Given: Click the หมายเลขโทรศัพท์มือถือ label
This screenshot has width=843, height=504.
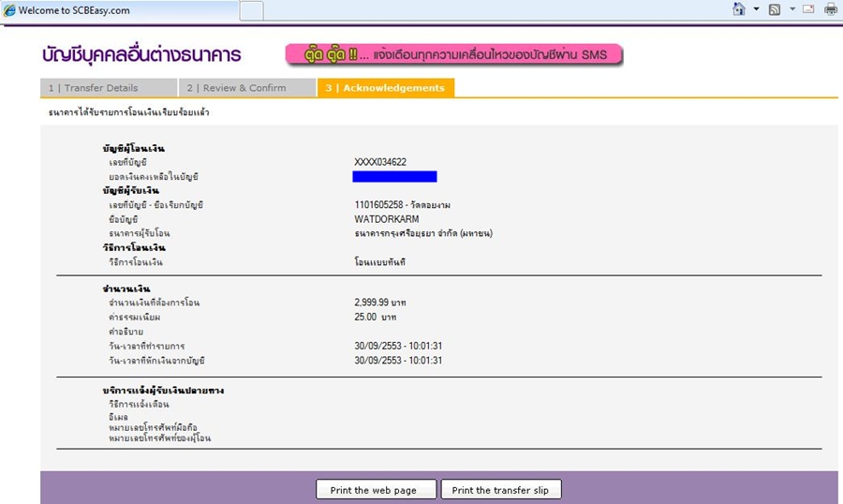Looking at the screenshot, I should [x=154, y=427].
